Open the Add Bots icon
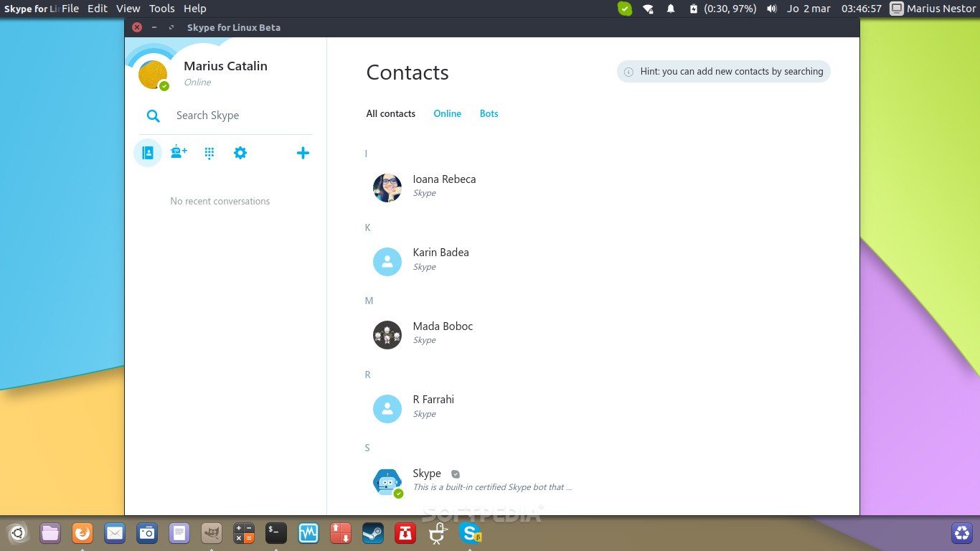 [x=179, y=152]
